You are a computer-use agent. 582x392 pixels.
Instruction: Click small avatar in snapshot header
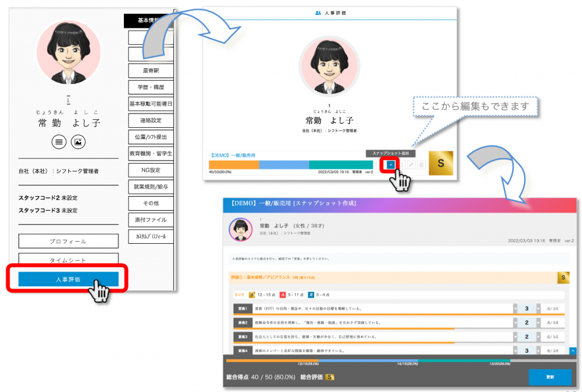[x=240, y=230]
